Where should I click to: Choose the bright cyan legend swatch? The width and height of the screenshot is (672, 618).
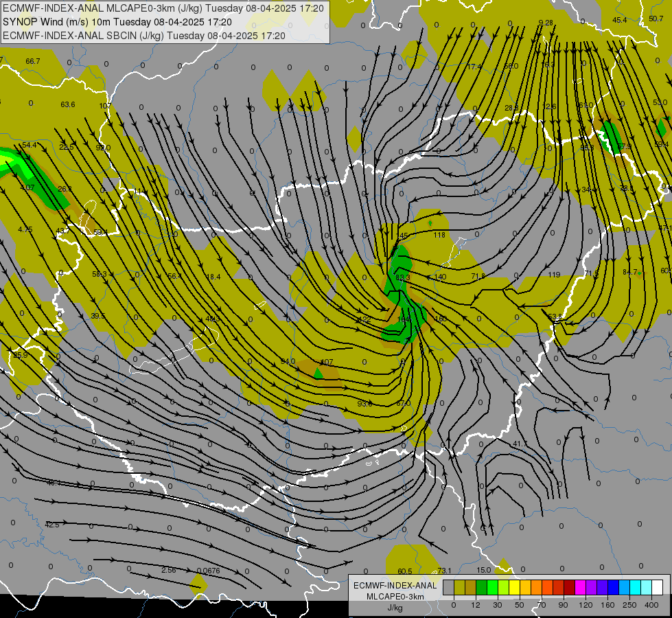(636, 588)
